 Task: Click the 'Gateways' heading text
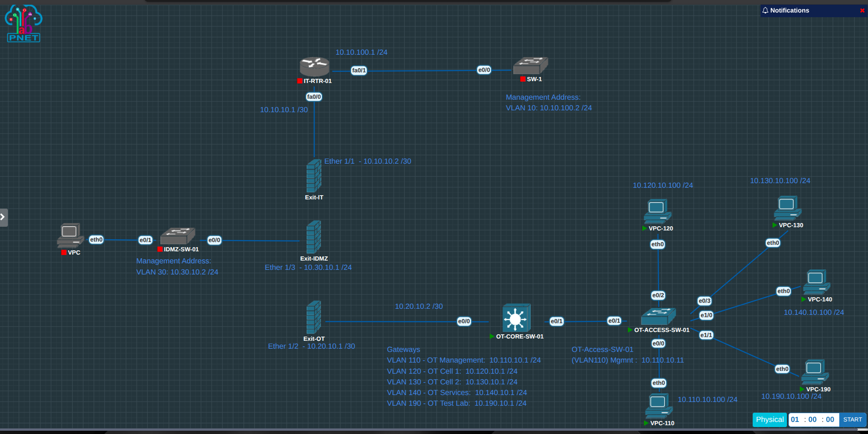pos(403,350)
